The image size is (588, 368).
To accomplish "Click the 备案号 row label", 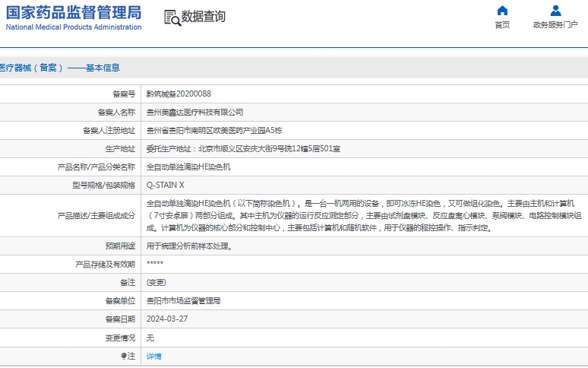I will pyautogui.click(x=124, y=94).
